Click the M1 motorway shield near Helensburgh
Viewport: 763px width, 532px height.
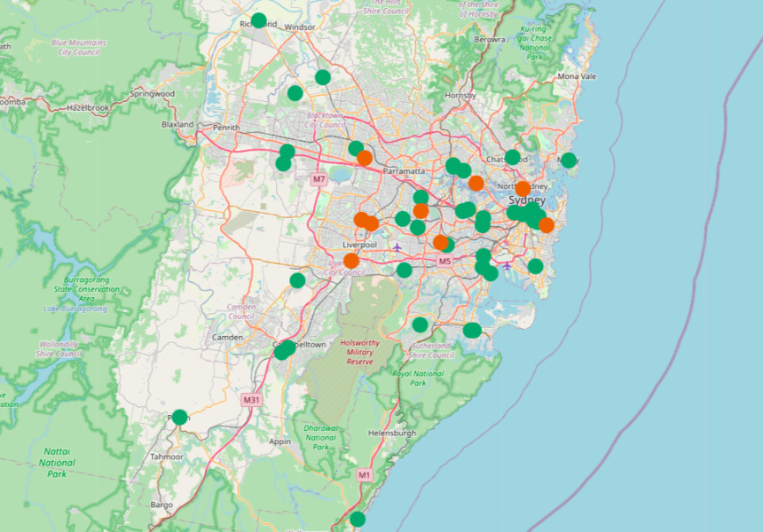364,476
